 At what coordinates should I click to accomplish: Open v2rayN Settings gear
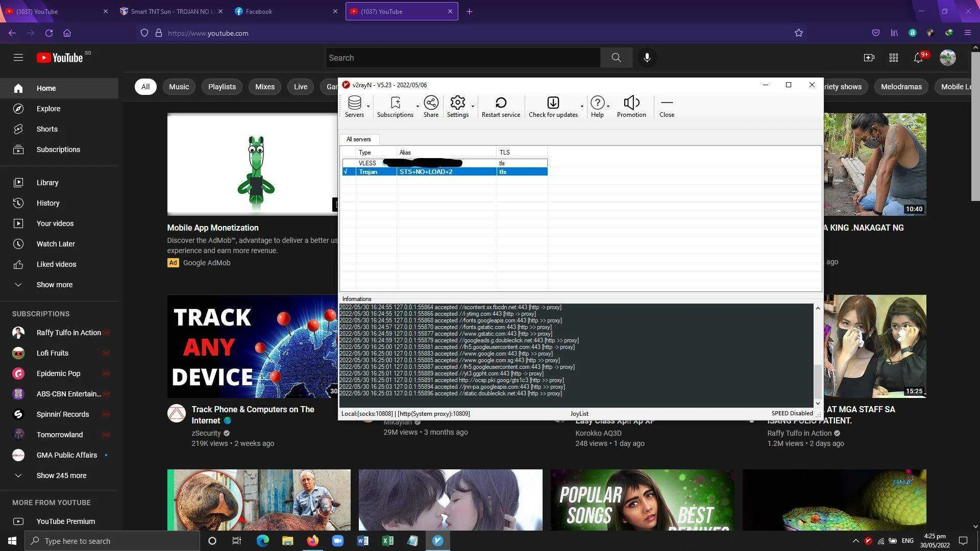click(x=457, y=107)
